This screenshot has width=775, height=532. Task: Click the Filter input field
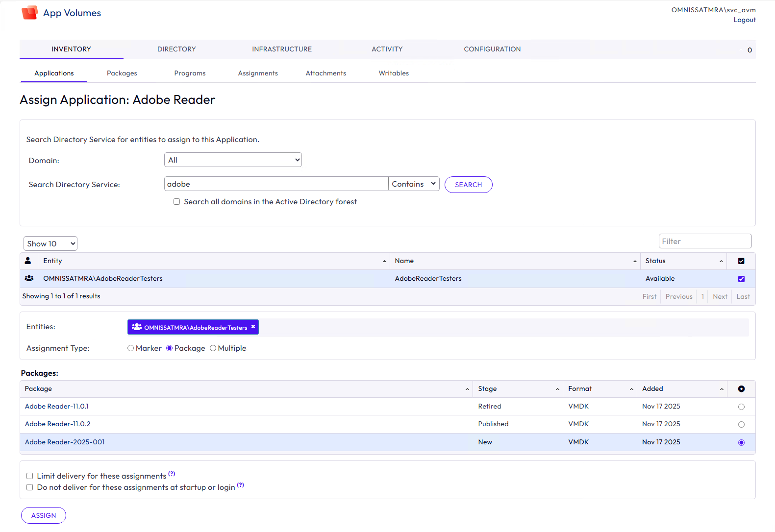[704, 241]
